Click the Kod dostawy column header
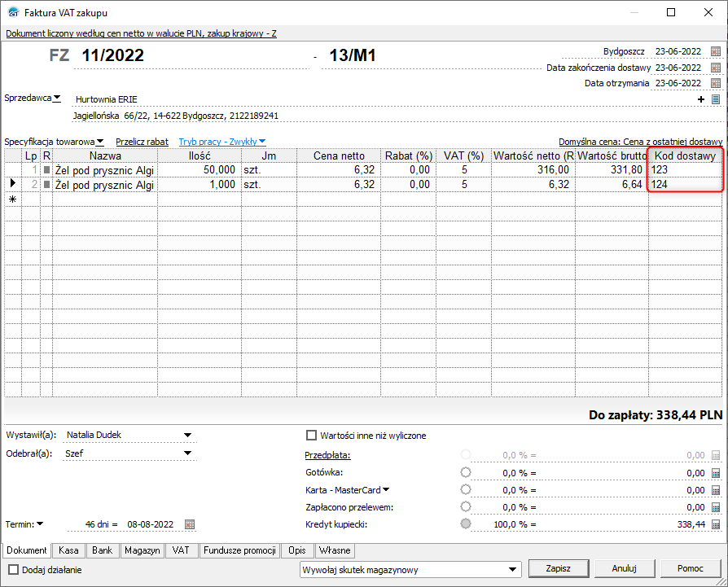The width and height of the screenshot is (728, 587). point(686,156)
